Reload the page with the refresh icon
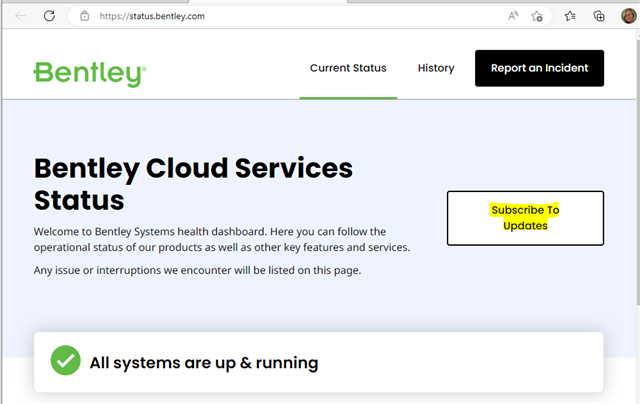640x404 pixels. [49, 16]
